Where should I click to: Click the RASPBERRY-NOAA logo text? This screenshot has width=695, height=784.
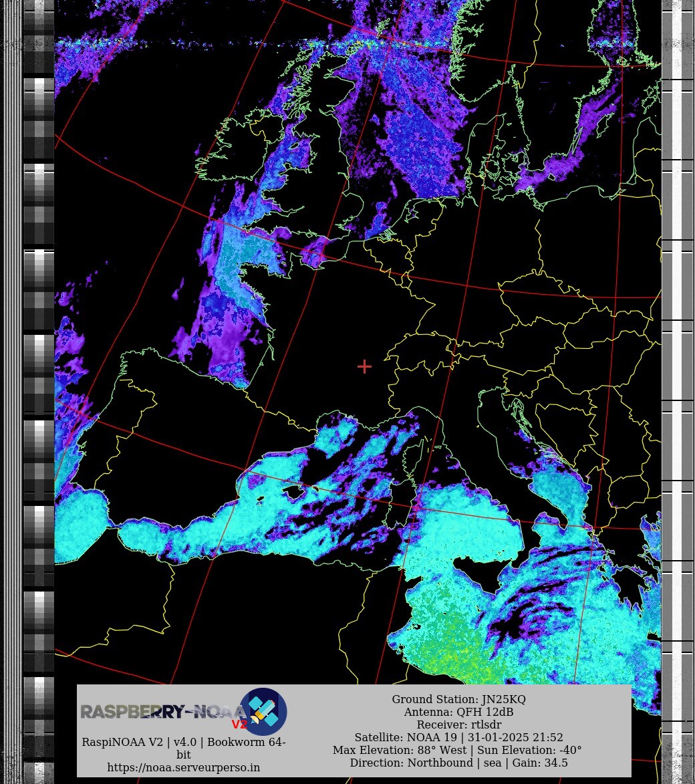coord(160,712)
